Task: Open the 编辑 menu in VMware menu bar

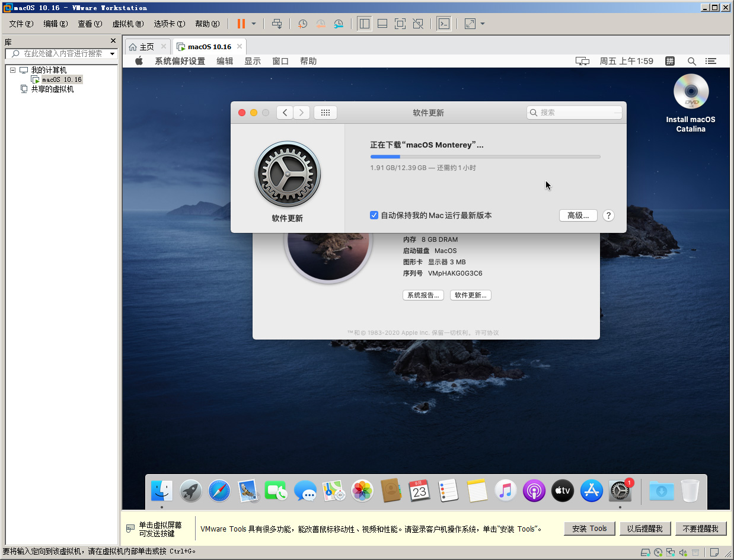Action: coord(56,24)
